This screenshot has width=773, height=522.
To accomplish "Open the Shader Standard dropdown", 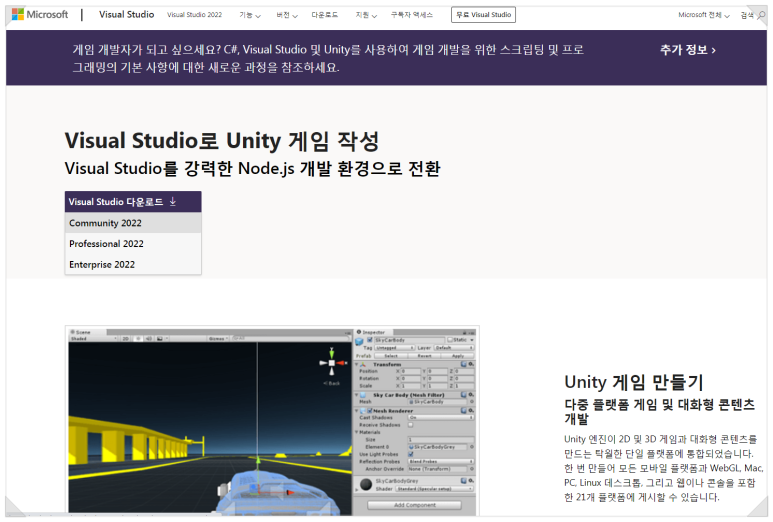I will pyautogui.click(x=434, y=488).
